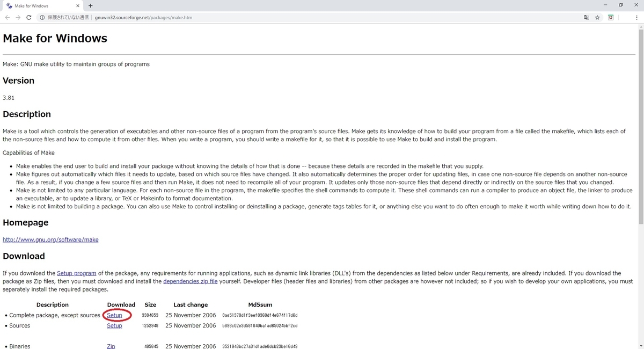Click the Binaries row description
Screen dimensions: 644x349
coord(20,346)
